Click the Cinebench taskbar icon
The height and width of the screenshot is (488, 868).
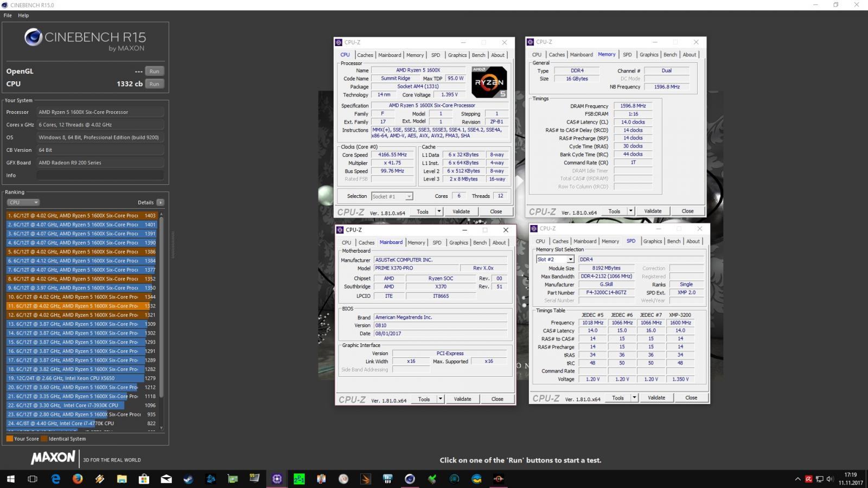[x=410, y=479]
